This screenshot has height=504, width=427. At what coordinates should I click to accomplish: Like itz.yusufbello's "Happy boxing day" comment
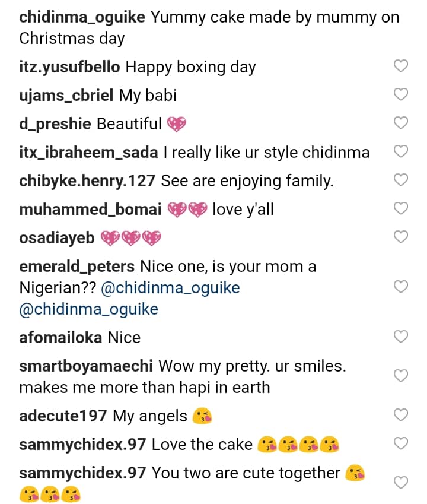click(x=401, y=66)
